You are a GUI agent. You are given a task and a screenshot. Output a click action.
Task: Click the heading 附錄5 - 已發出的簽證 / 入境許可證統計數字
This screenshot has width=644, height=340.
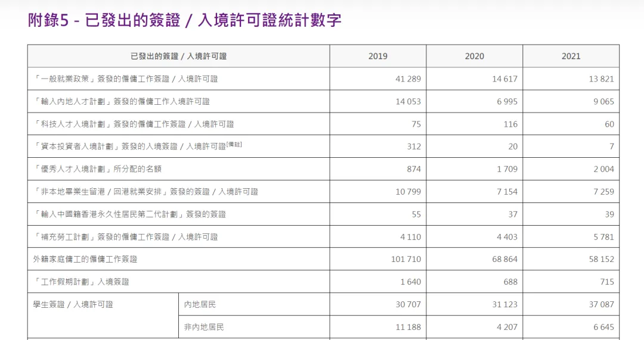(184, 20)
